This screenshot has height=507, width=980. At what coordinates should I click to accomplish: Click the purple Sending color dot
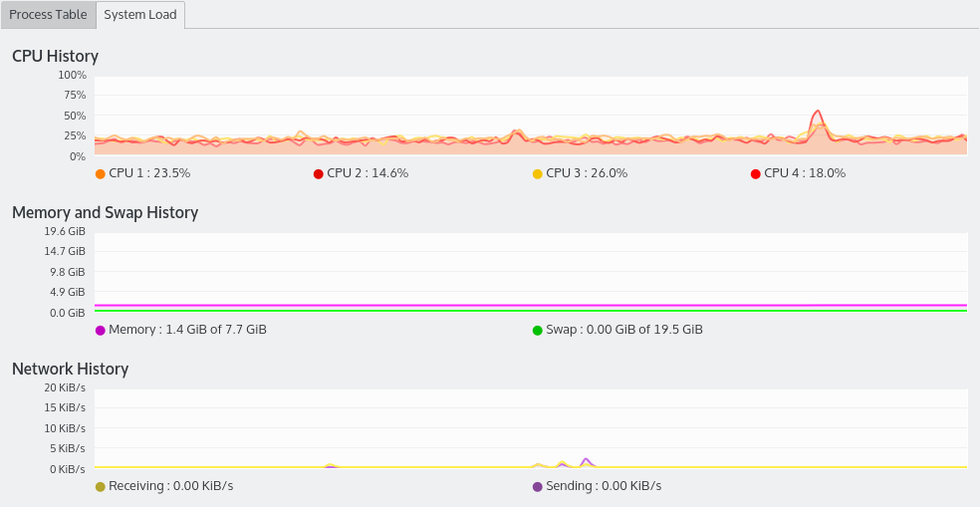click(538, 486)
